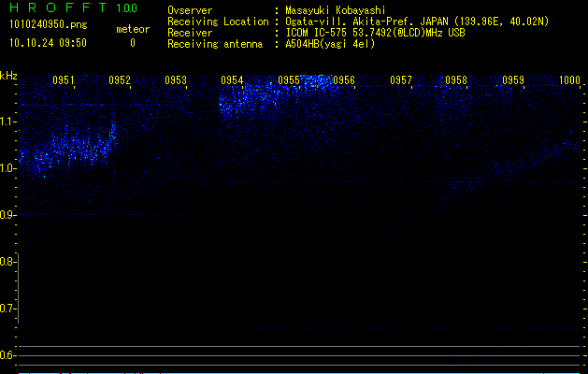588x374 pixels.
Task: Click the 0.6 frequency axis label
Action: click(x=7, y=355)
